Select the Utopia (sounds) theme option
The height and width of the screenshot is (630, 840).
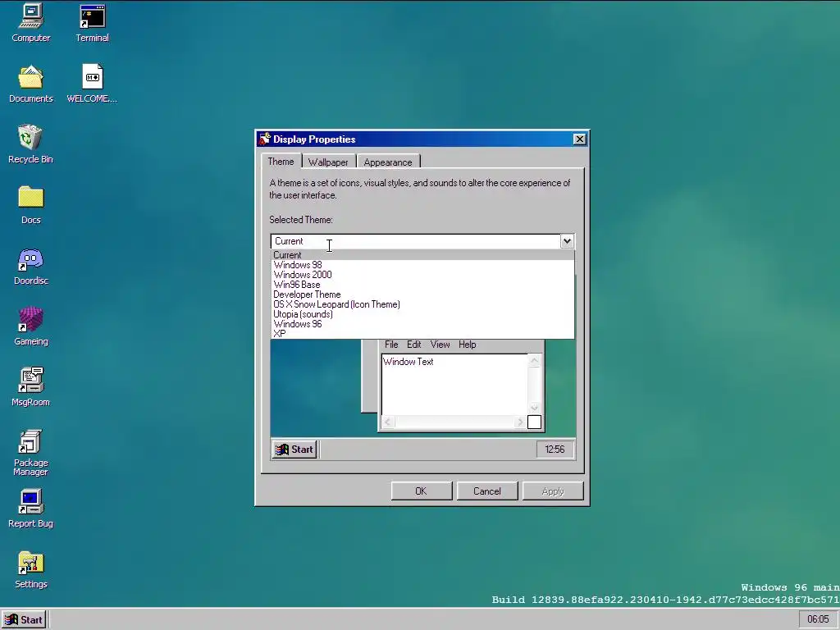422,314
